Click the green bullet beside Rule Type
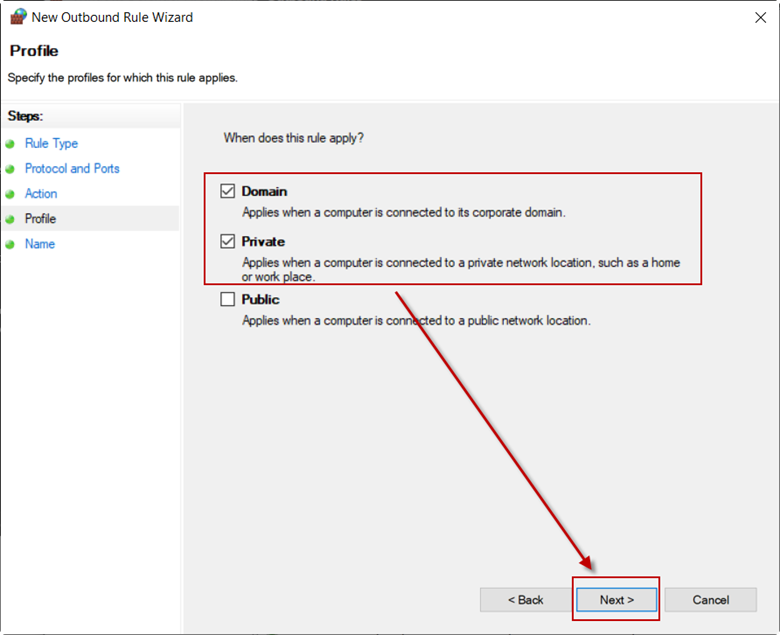The image size is (780, 635). pos(10,144)
